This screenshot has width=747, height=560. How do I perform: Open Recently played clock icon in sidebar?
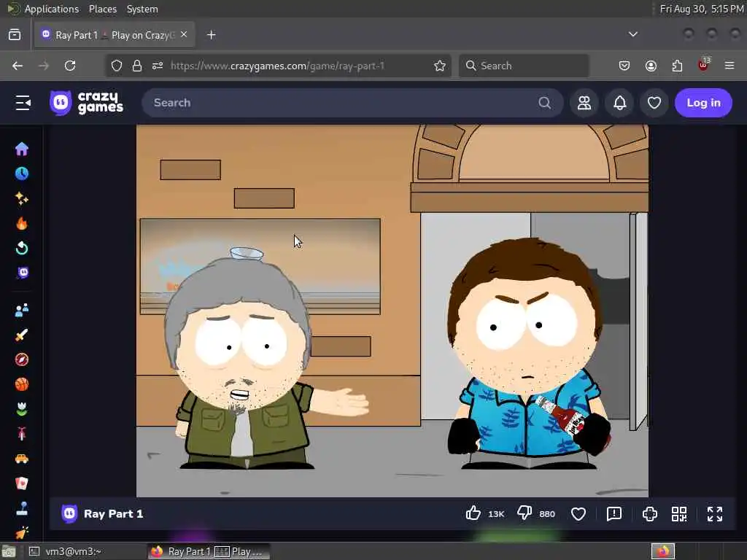tap(22, 174)
